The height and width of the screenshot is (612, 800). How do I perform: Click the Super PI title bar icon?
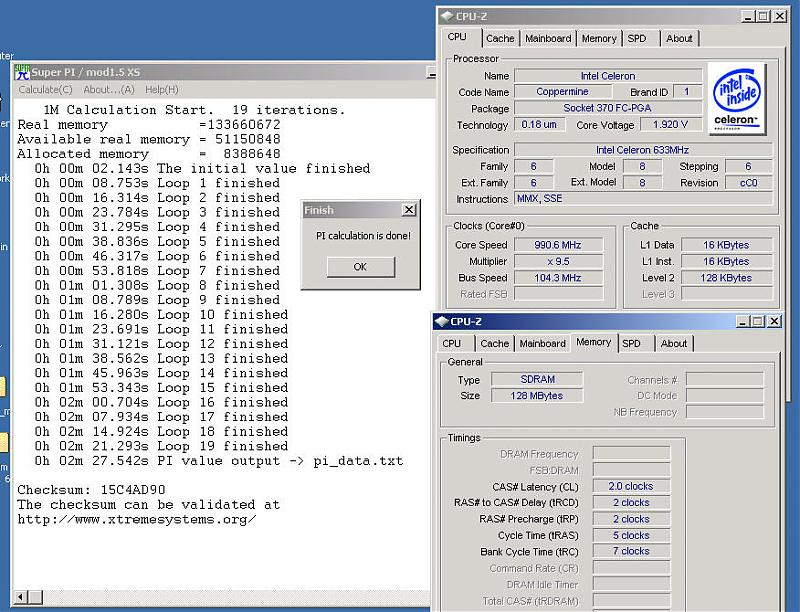[x=22, y=72]
